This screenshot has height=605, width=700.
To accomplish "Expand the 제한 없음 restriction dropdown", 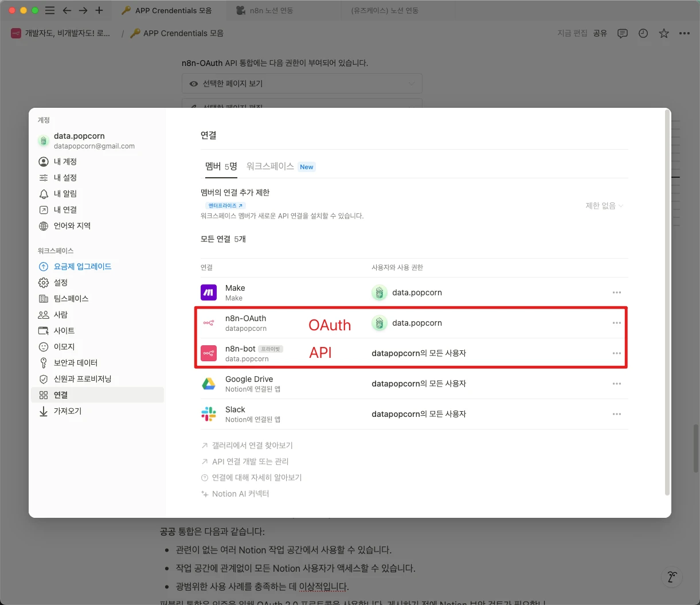I will (x=604, y=206).
